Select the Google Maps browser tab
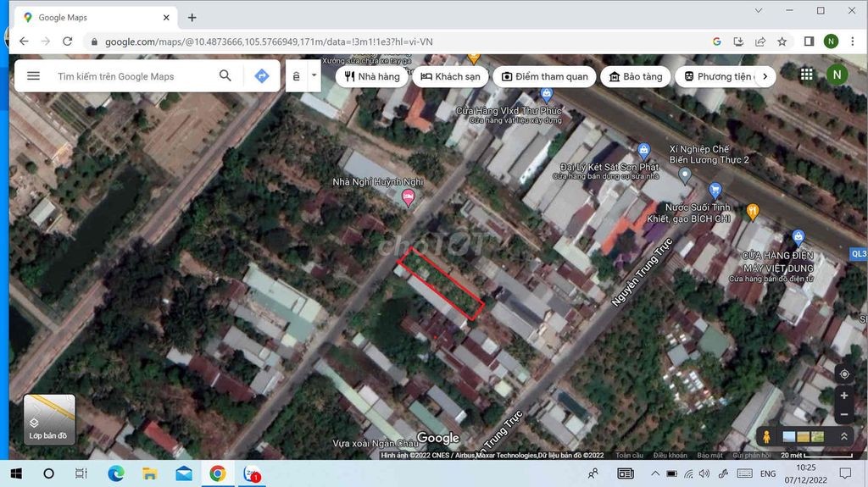The image size is (868, 487). (x=95, y=18)
